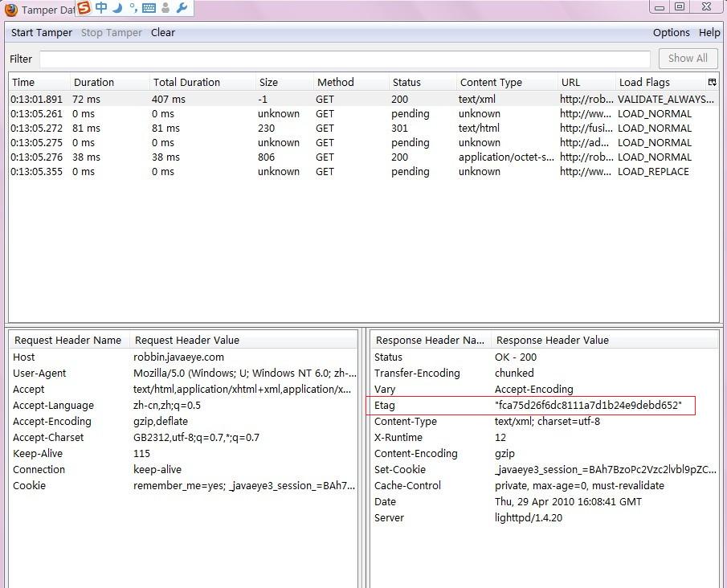
Task: Click the moon icon in title bar
Action: 117,9
